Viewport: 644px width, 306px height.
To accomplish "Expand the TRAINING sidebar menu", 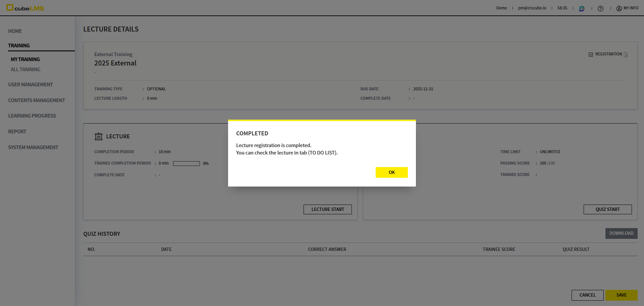I will point(19,46).
